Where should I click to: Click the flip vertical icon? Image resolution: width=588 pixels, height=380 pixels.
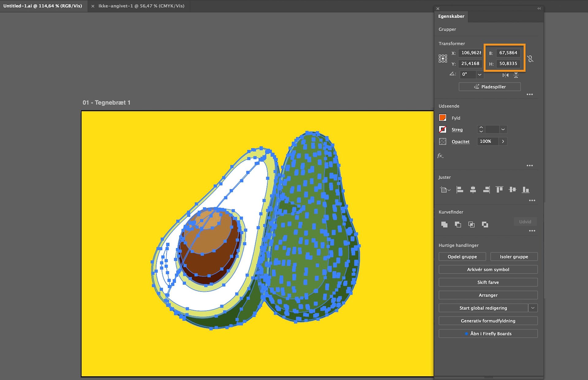pyautogui.click(x=516, y=75)
